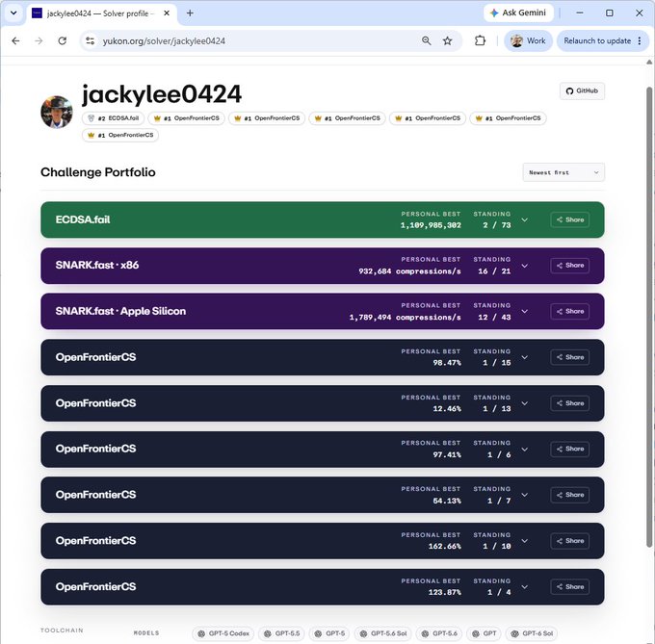Share the OpenFrontierCS 123.87% result
655x644 pixels.
click(x=570, y=587)
